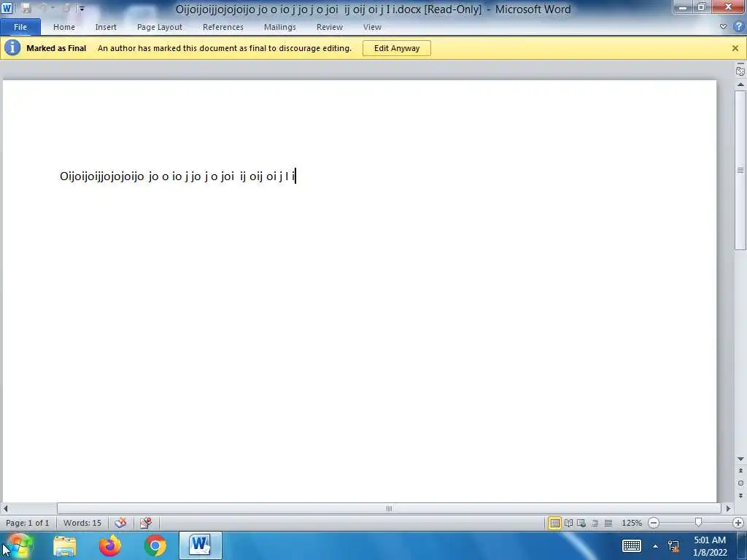Click the document text line
The image size is (747, 560).
click(x=178, y=176)
